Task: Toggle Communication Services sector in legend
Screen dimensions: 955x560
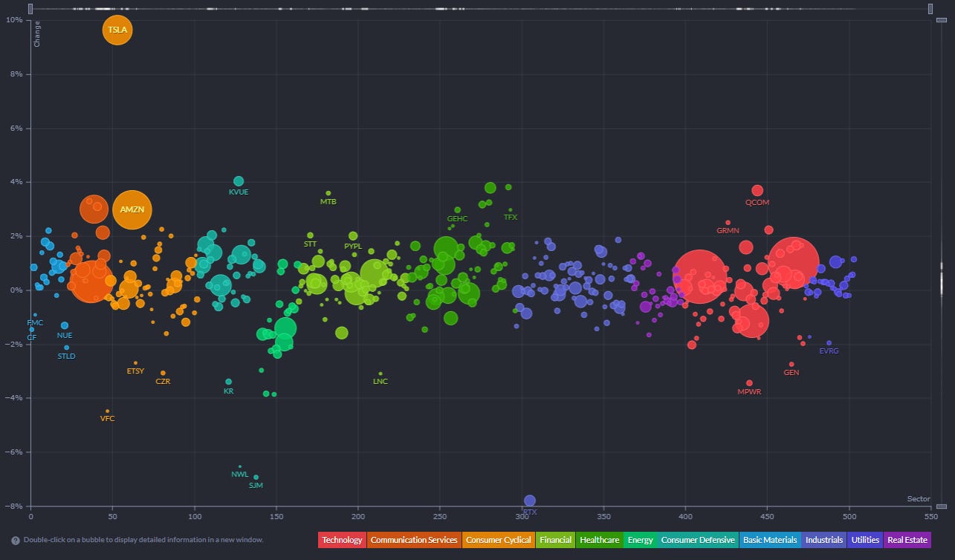Action: 414,540
